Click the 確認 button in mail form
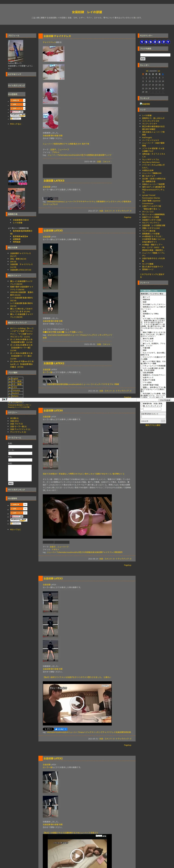The height and width of the screenshot is (868, 174). coord(11,483)
